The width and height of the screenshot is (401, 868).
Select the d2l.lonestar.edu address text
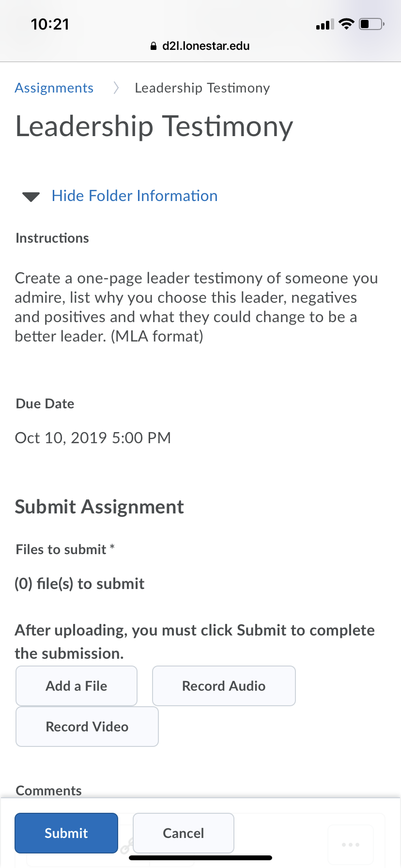point(206,46)
